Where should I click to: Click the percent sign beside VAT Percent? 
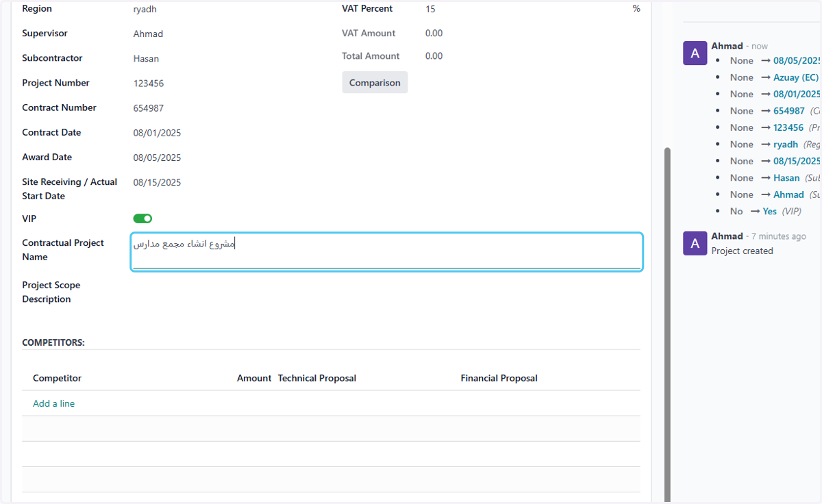636,9
